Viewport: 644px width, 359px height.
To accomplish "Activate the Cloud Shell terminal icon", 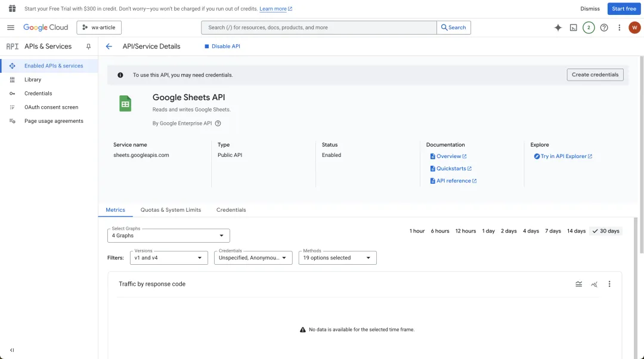I will point(573,27).
